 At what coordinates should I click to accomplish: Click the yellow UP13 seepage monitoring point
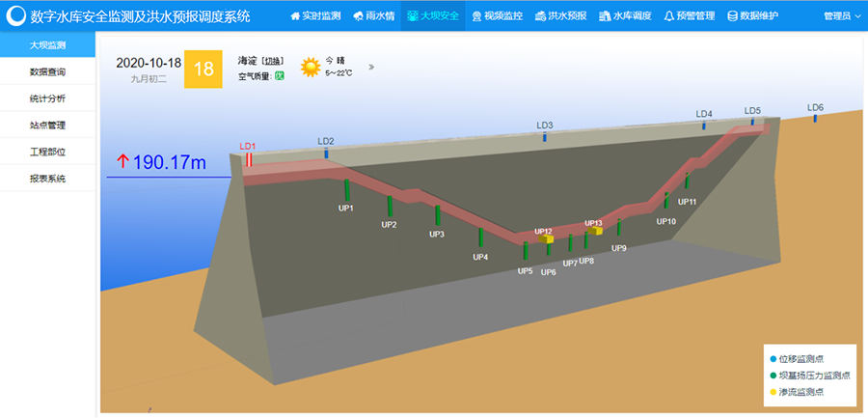pyautogui.click(x=597, y=231)
